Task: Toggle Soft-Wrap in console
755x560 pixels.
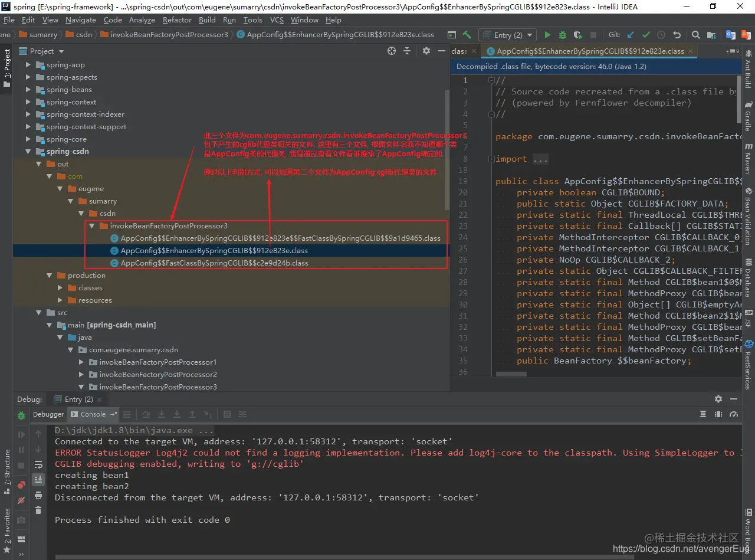Action: point(38,464)
